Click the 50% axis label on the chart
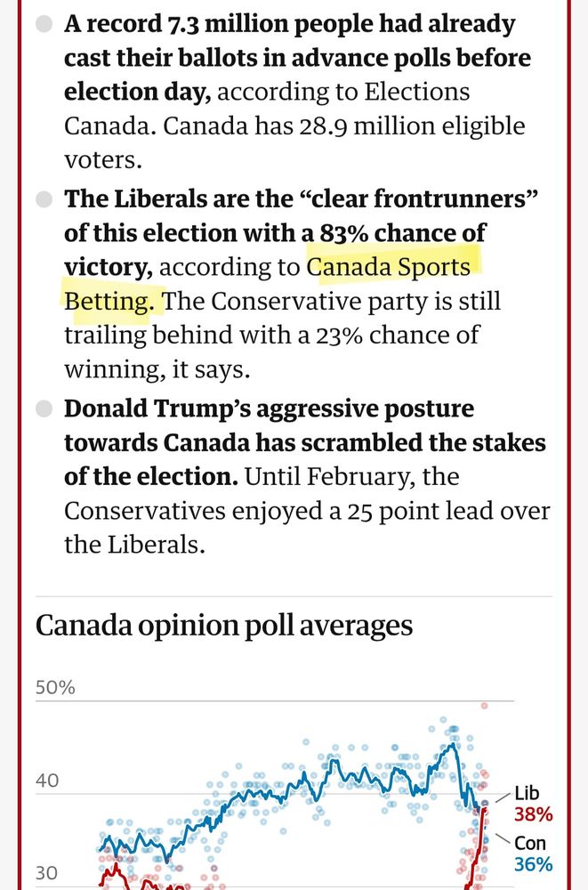588x890 pixels. coord(55,688)
